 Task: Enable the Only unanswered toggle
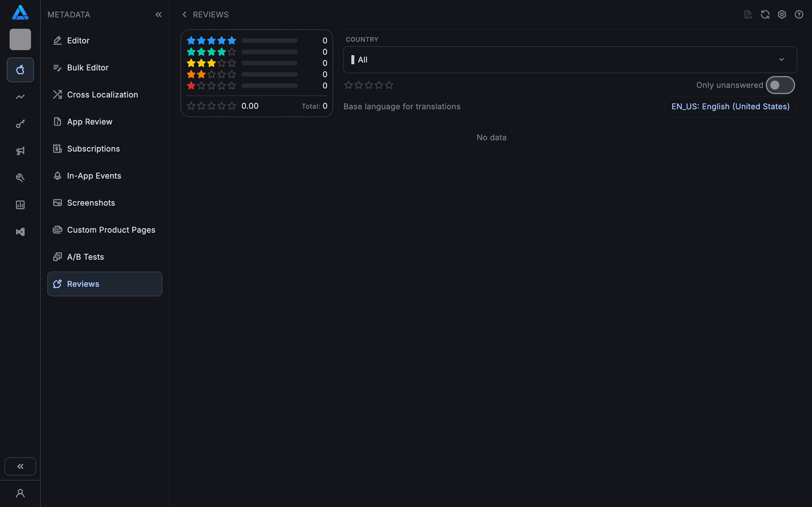point(780,85)
